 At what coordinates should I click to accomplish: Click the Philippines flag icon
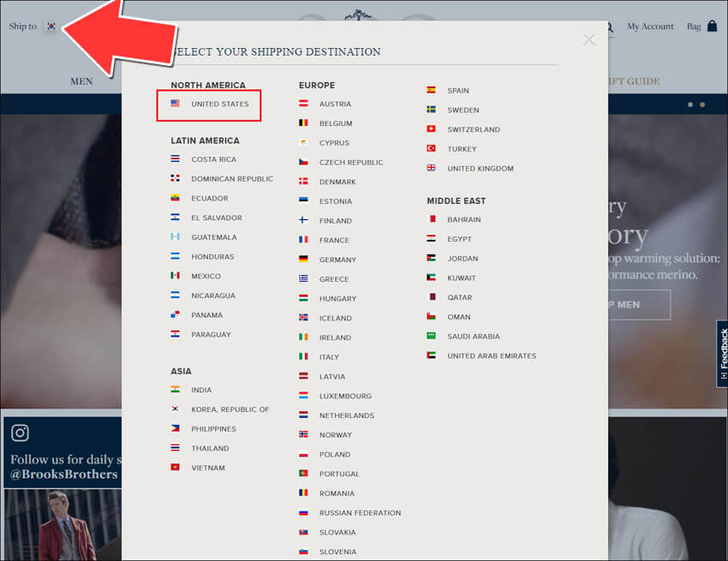pos(175,428)
